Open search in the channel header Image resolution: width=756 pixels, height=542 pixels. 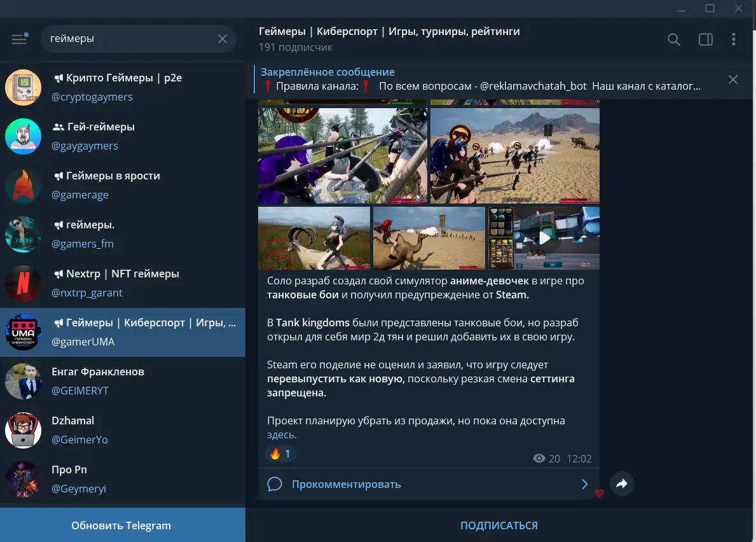(x=674, y=39)
